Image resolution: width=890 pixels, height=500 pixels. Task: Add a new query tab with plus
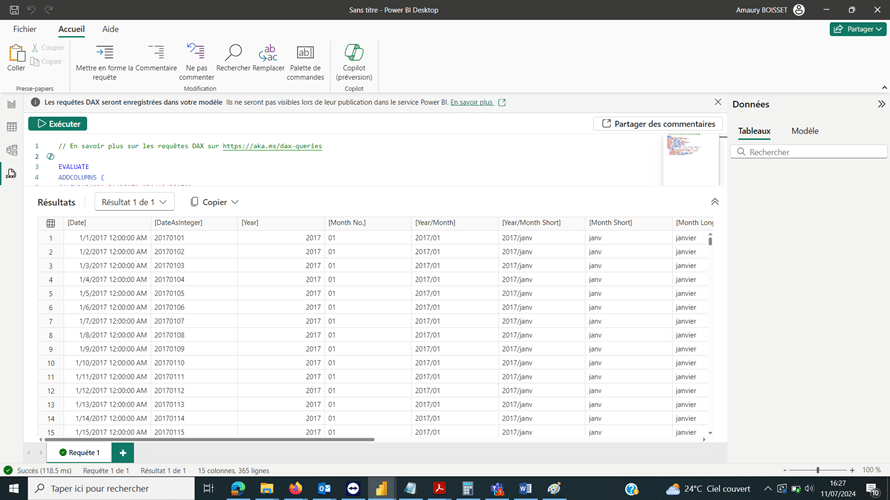(x=123, y=453)
